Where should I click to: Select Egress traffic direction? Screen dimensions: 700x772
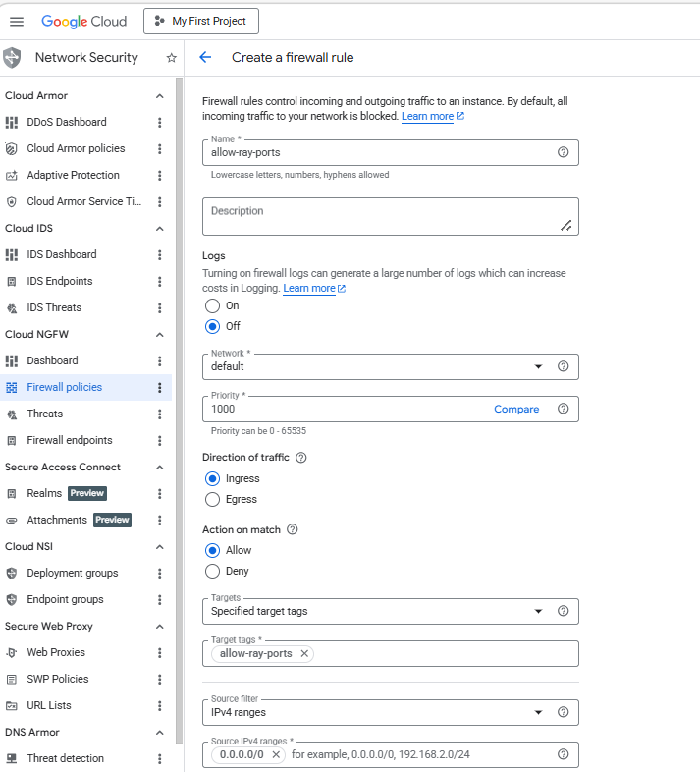(x=213, y=499)
